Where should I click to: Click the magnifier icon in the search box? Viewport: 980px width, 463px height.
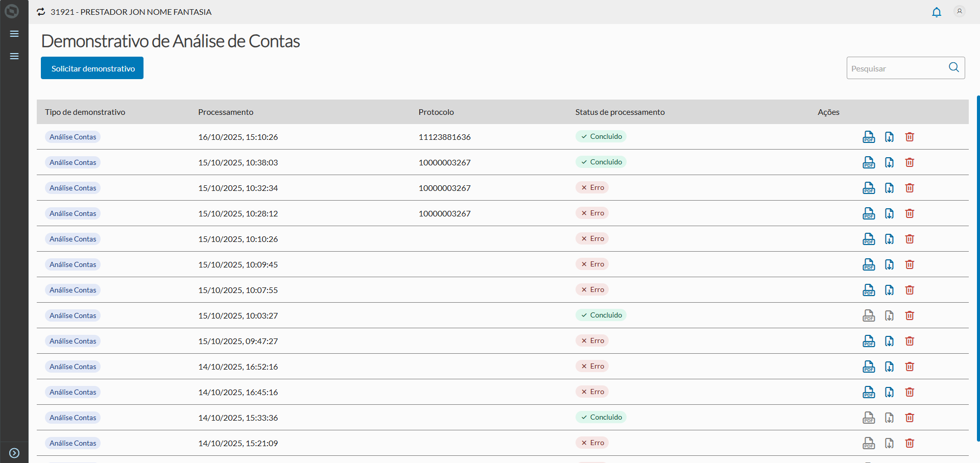[x=953, y=67]
